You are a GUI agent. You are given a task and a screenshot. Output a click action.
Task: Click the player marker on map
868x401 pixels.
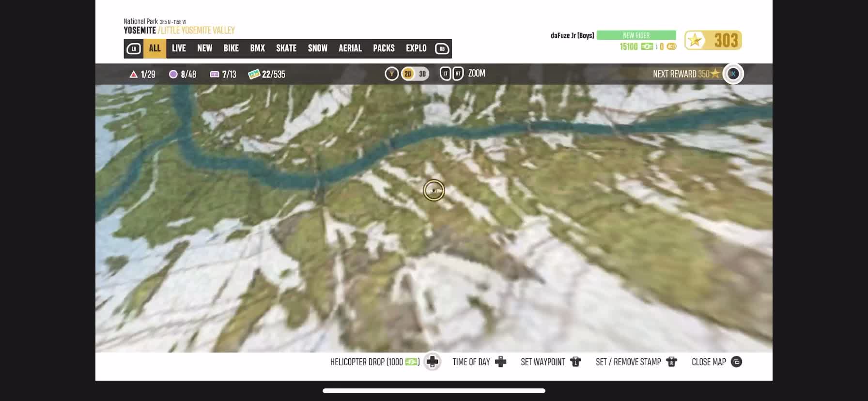(434, 190)
